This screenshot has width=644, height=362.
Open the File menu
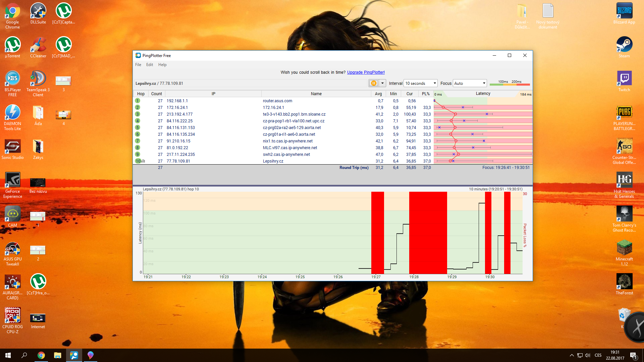click(138, 65)
